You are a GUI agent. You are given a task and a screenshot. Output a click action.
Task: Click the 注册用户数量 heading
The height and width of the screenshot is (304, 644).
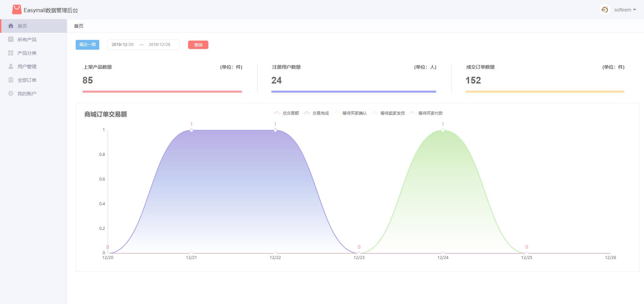point(286,67)
